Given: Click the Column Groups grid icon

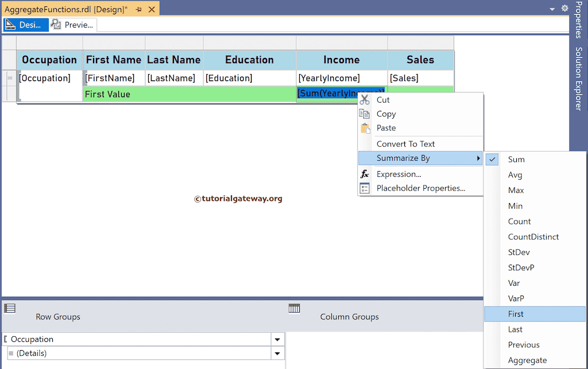Looking at the screenshot, I should coord(295,308).
